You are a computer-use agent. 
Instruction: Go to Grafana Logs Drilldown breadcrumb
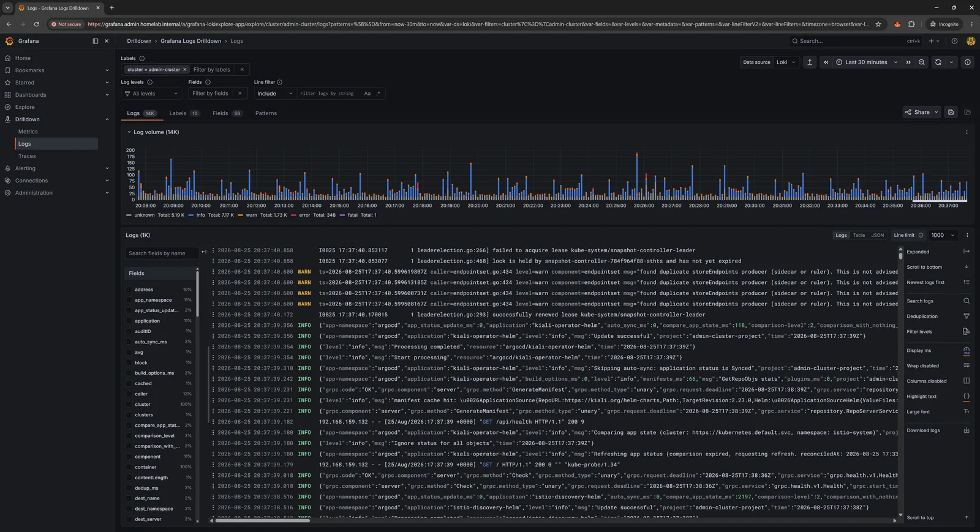point(190,41)
